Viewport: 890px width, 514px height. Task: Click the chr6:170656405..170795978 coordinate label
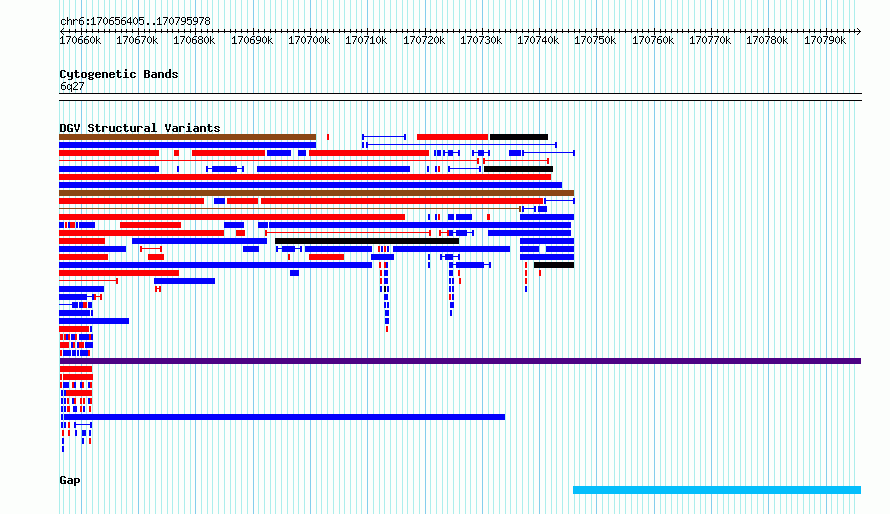(135, 22)
